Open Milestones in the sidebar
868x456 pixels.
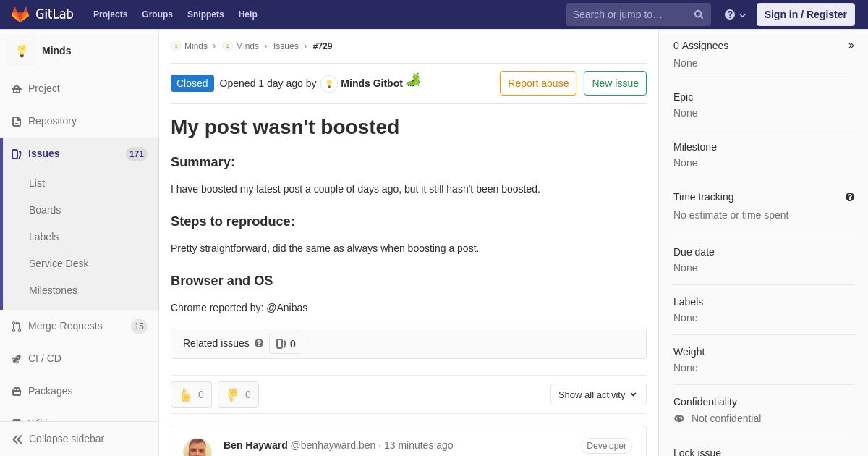pos(53,290)
